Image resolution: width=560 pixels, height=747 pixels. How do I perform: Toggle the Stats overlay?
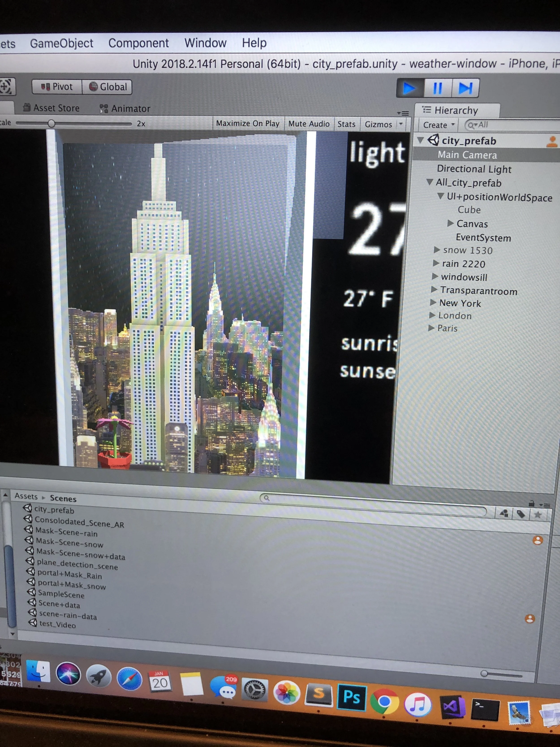click(346, 124)
